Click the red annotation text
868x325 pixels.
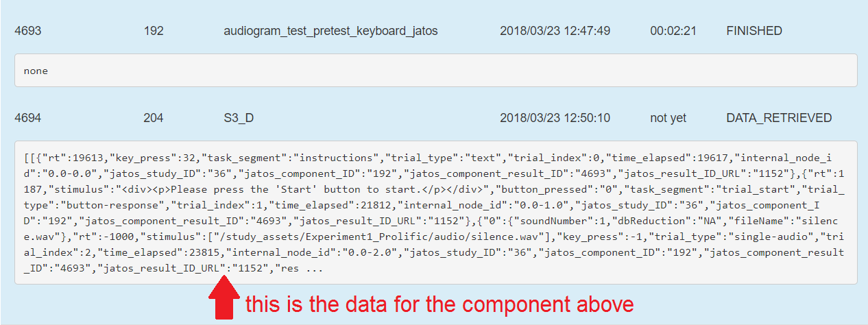(x=439, y=304)
